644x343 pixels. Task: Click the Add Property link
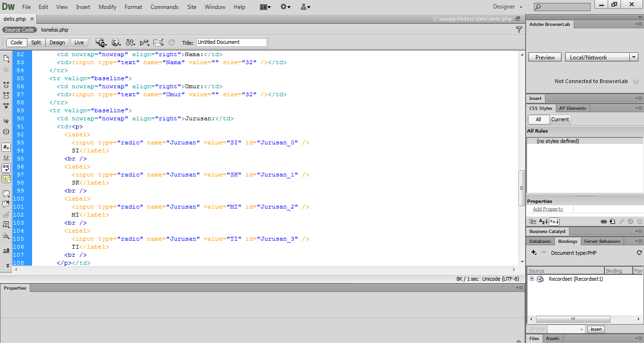548,209
